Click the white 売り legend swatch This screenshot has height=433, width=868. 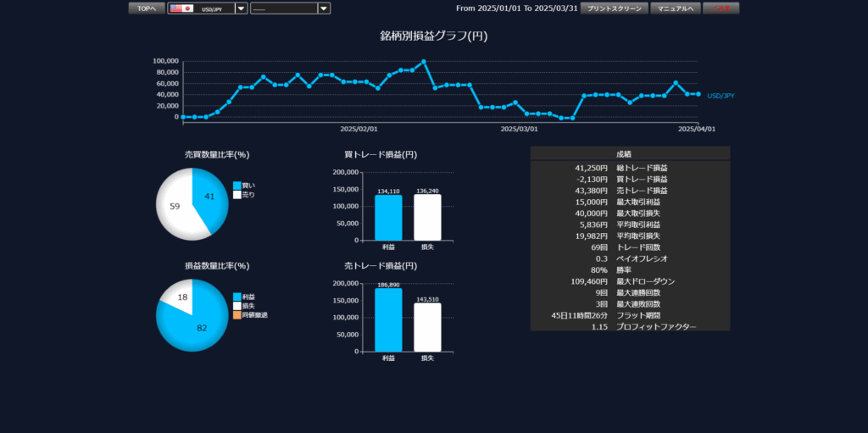pos(237,195)
